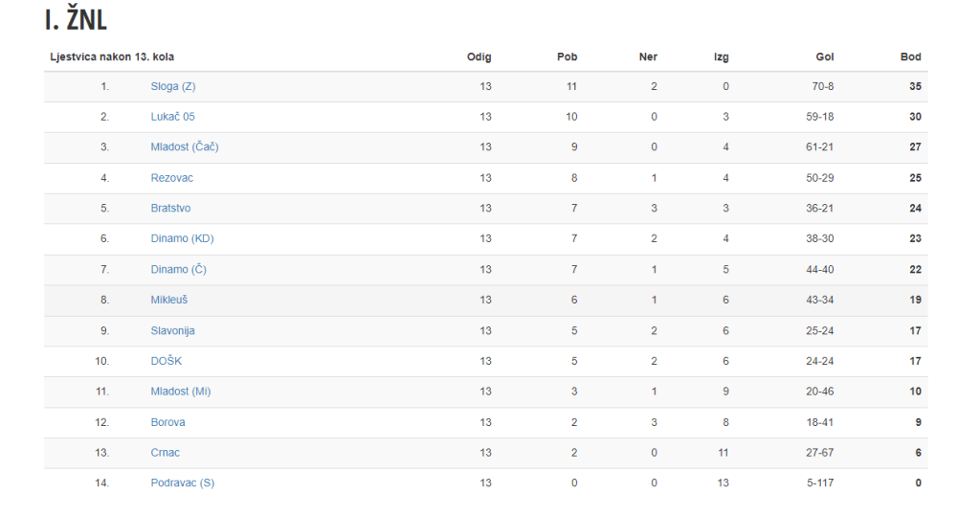Click the Podravac (S) team link
Viewport: 980px width, 516px height.
pos(183,483)
